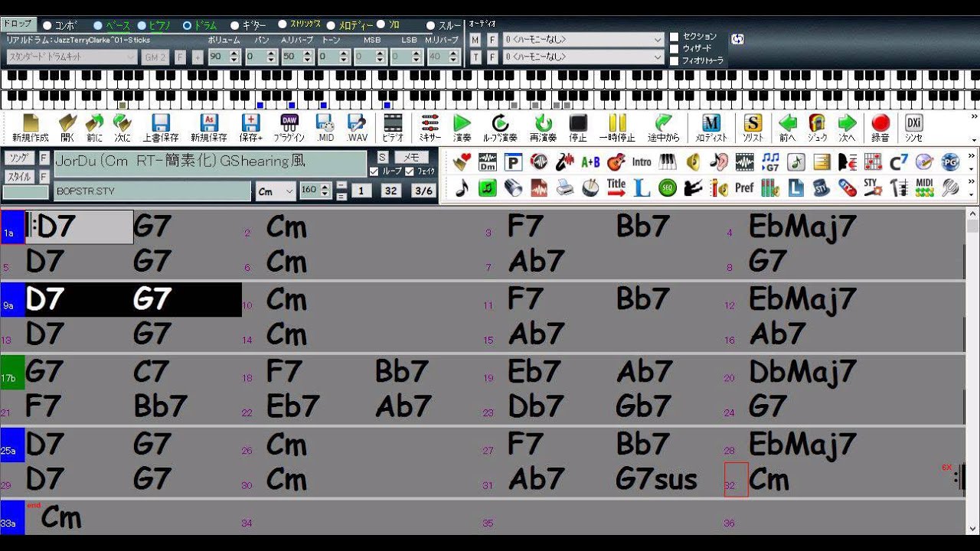Create a new song with 新規作成 icon
The image size is (980, 551).
click(31, 128)
